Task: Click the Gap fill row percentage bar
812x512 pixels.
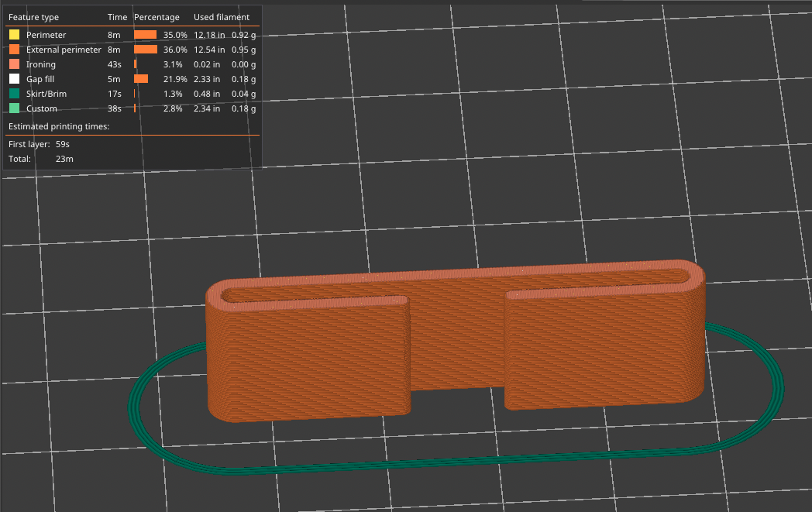Action: pyautogui.click(x=141, y=79)
